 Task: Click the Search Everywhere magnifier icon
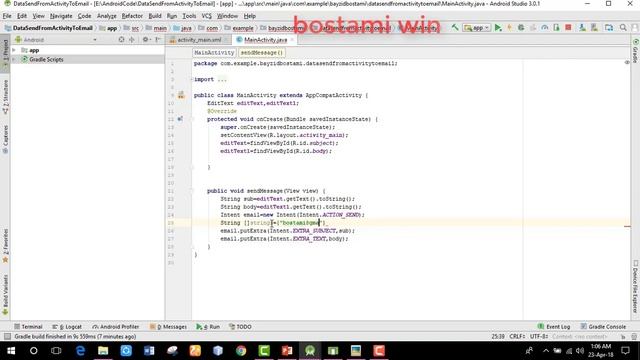(x=623, y=28)
